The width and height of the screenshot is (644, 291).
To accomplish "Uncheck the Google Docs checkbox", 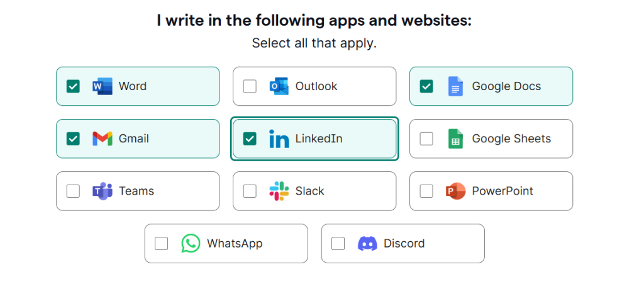I will point(426,86).
